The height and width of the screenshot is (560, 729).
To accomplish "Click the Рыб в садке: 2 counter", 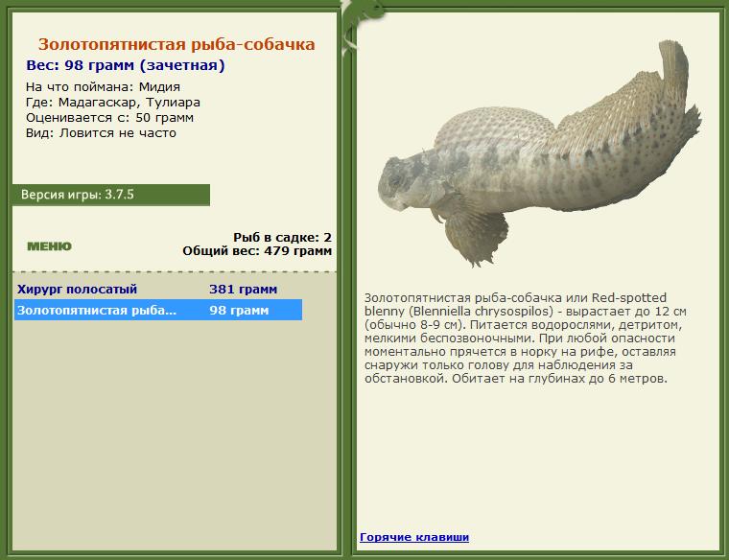I will (282, 238).
